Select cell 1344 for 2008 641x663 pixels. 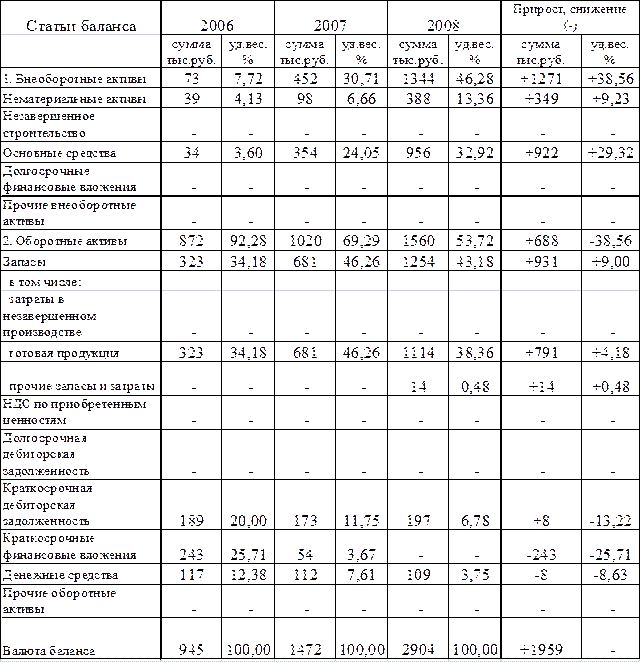(x=418, y=78)
